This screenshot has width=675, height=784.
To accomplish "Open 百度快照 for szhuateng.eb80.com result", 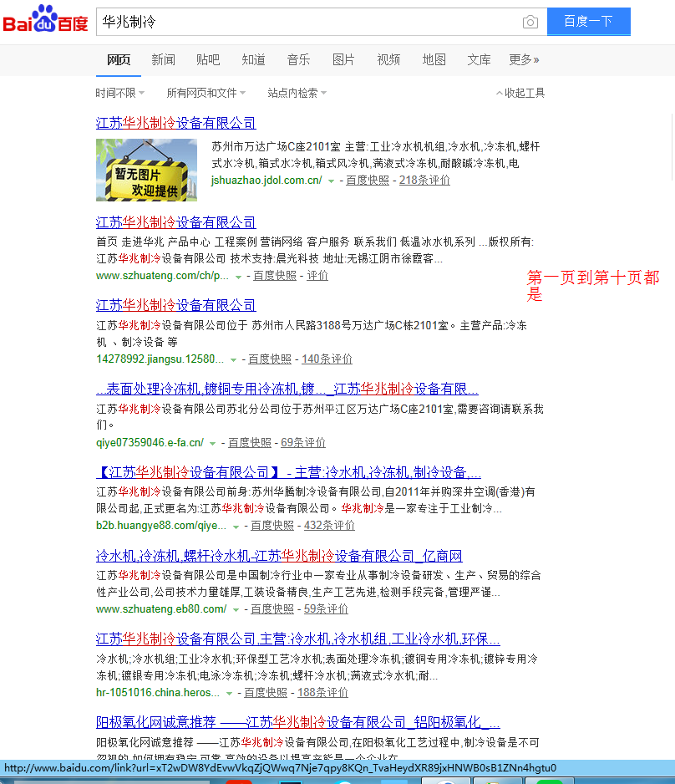I will (x=272, y=609).
